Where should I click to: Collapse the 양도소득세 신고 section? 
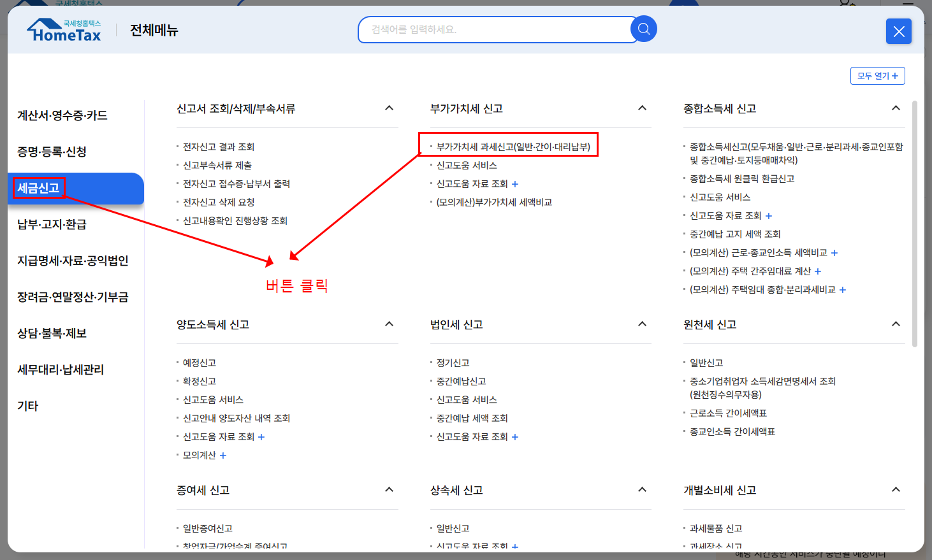(x=389, y=324)
